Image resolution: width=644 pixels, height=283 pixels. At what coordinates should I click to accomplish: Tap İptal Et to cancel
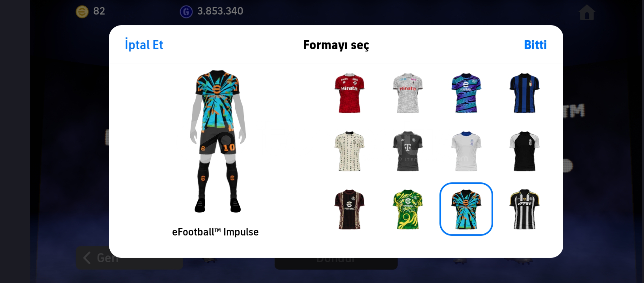(x=144, y=45)
